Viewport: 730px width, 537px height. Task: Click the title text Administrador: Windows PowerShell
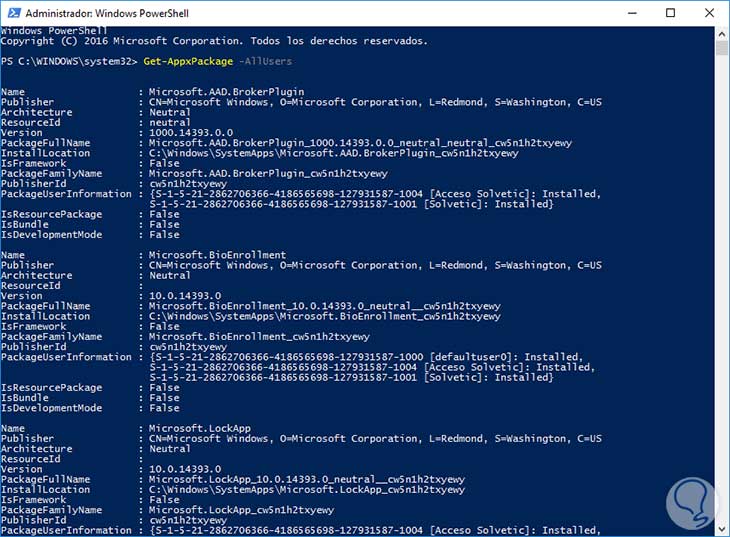107,14
